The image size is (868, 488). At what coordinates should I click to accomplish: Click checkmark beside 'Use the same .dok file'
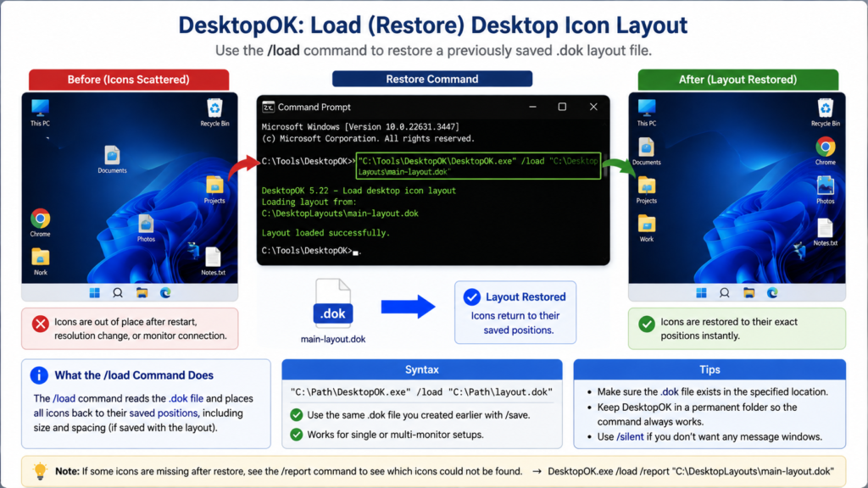(x=297, y=415)
